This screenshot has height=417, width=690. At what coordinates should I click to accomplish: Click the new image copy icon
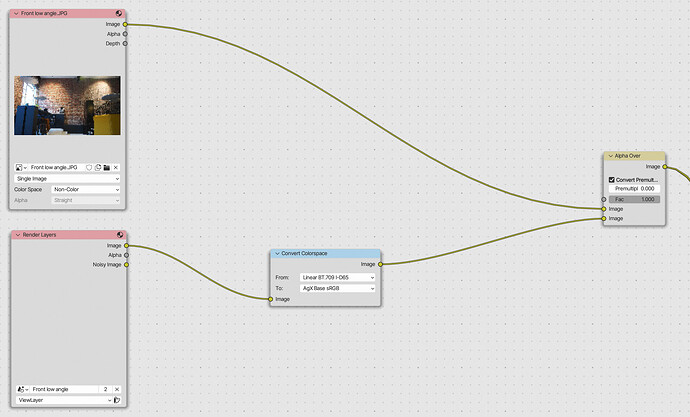click(x=98, y=168)
